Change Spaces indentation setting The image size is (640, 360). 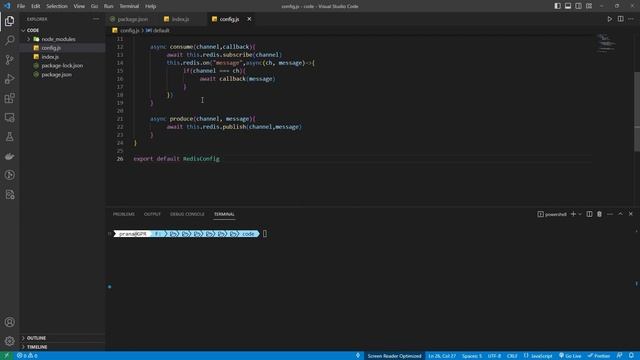coord(472,356)
